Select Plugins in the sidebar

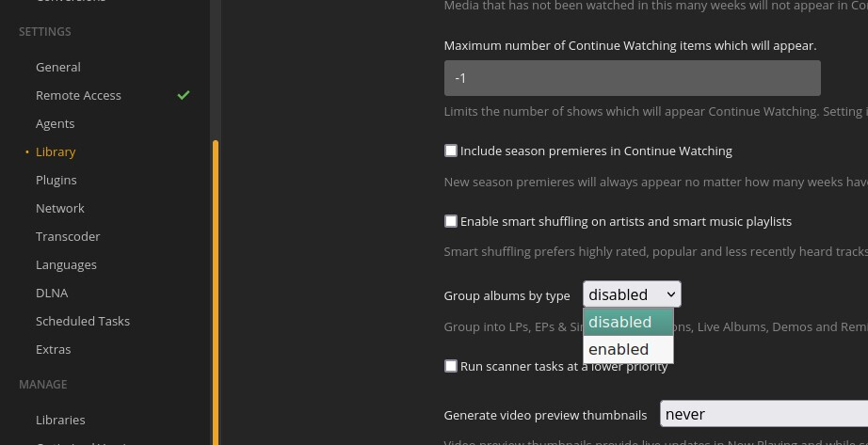click(56, 180)
